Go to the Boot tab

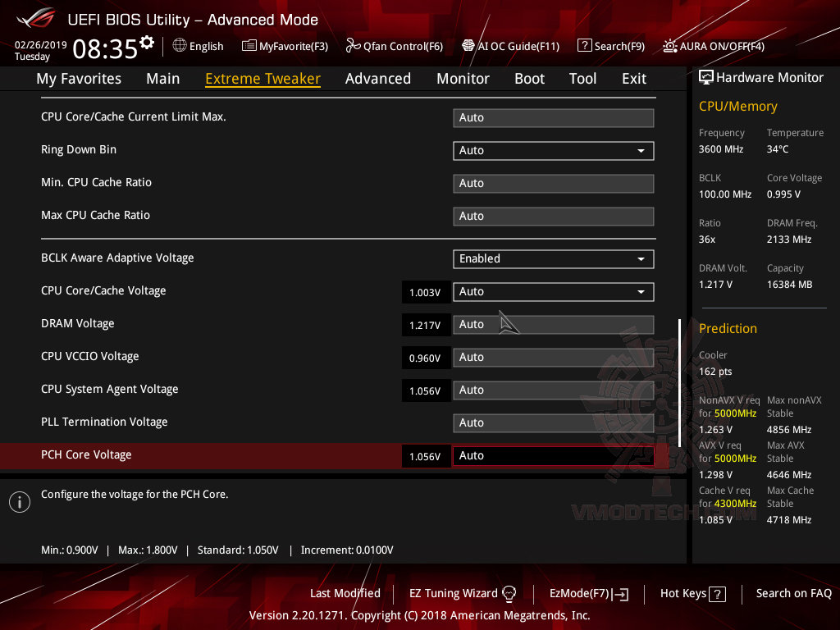coord(529,79)
